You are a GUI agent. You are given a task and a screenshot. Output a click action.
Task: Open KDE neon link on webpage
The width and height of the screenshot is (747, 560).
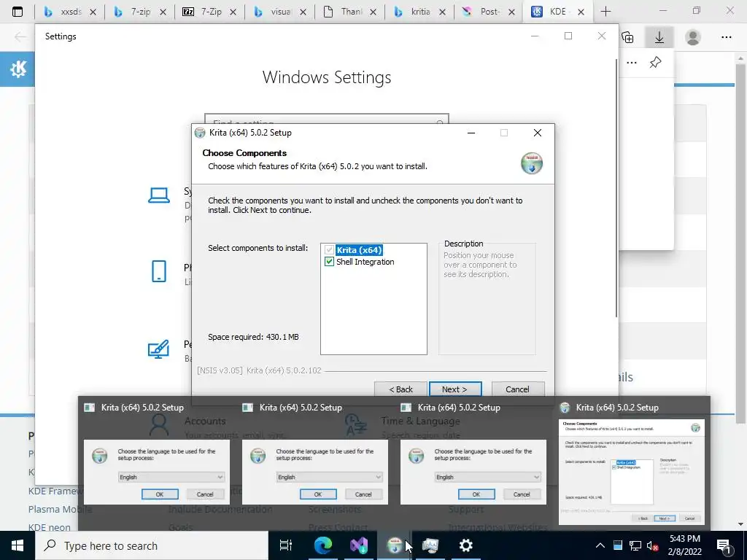coord(49,527)
